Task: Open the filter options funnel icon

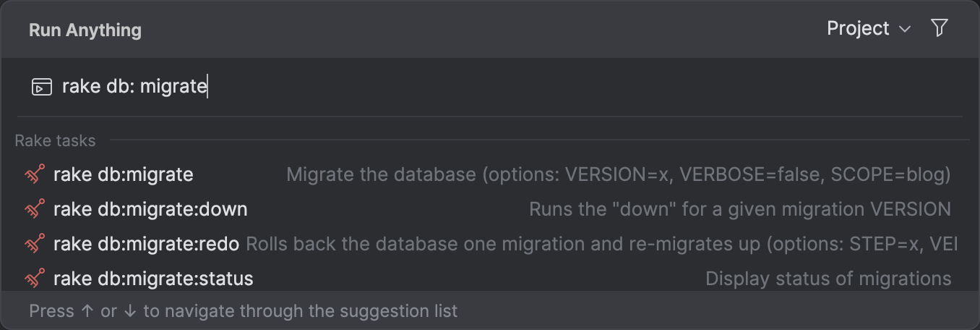Action: coord(939,28)
